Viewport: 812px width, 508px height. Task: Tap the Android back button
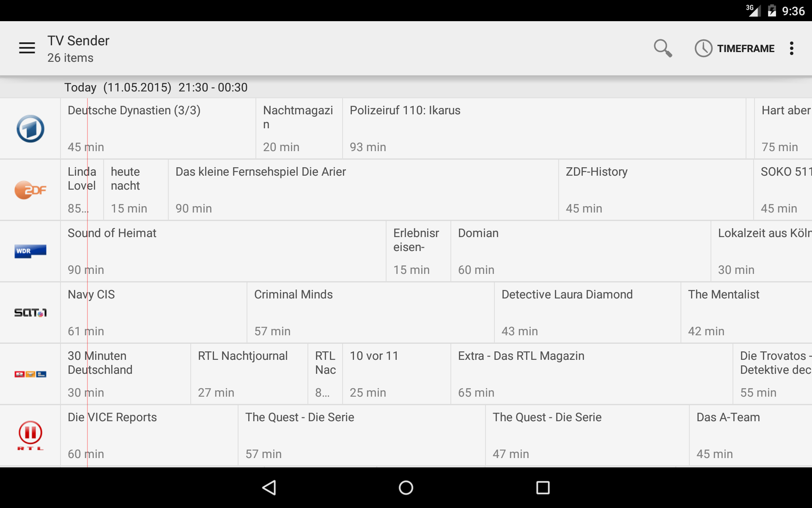click(269, 488)
